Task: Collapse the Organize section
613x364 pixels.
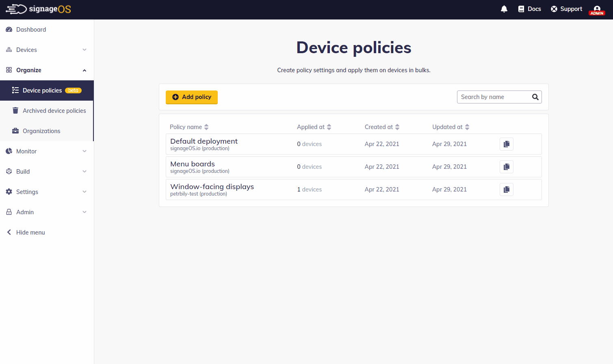Action: pyautogui.click(x=84, y=70)
